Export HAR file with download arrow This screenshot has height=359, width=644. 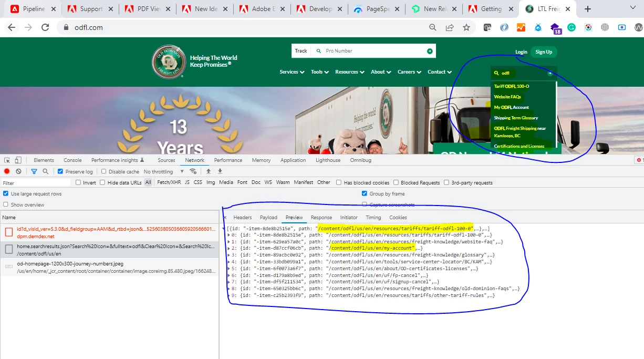(x=220, y=171)
